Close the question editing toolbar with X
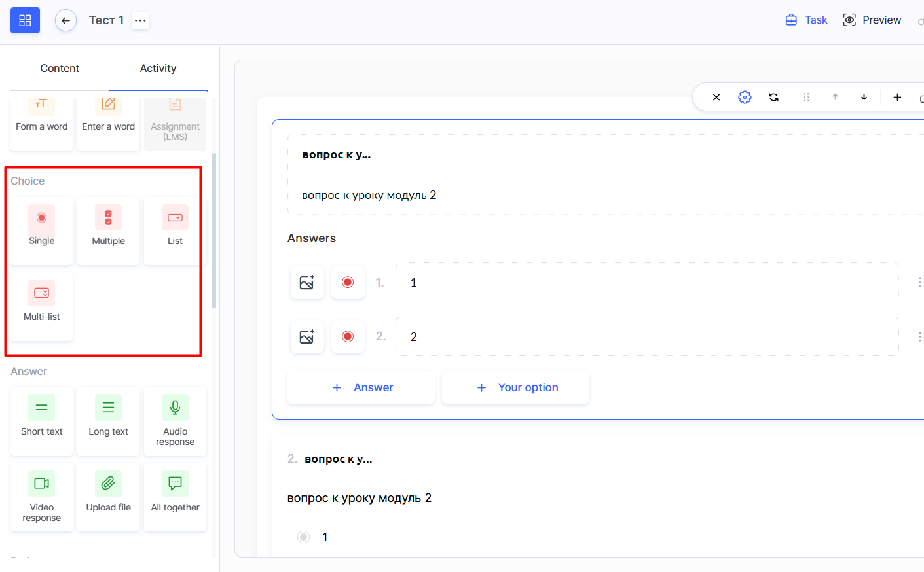Screen dimensions: 924x572 [716, 97]
